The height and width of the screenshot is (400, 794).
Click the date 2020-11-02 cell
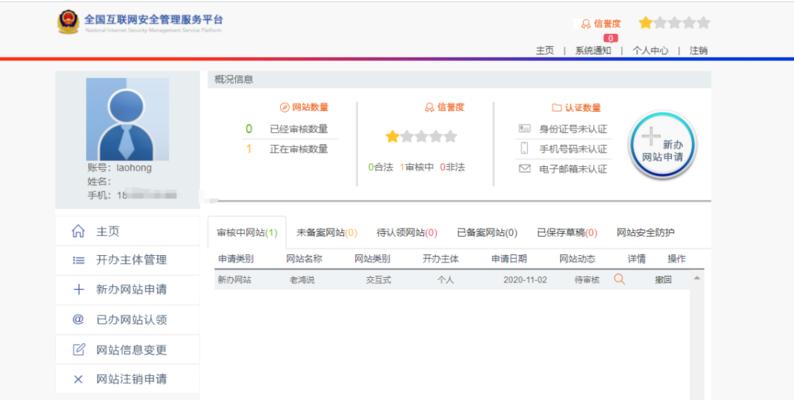[525, 279]
